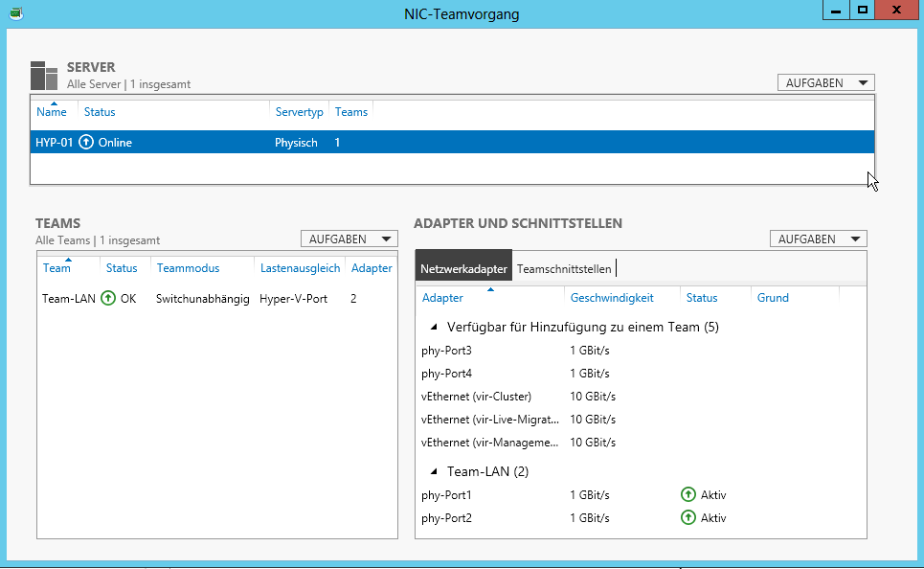Viewport: 924px width, 569px height.
Task: Sort servers by Status column
Action: pos(100,112)
